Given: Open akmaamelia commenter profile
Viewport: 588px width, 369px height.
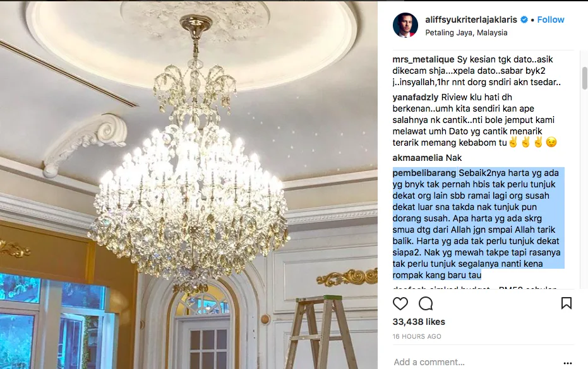Looking at the screenshot, I should click(417, 158).
